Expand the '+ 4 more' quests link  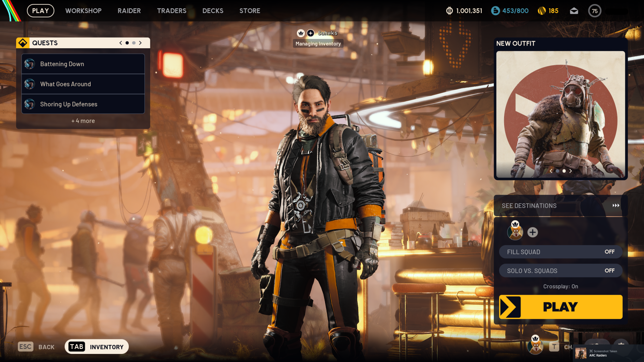click(83, 121)
